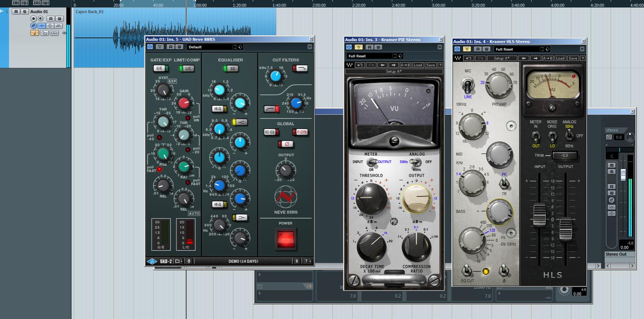Open Kramer PIE window functions arrow menu
The width and height of the screenshot is (644, 319).
click(440, 47)
